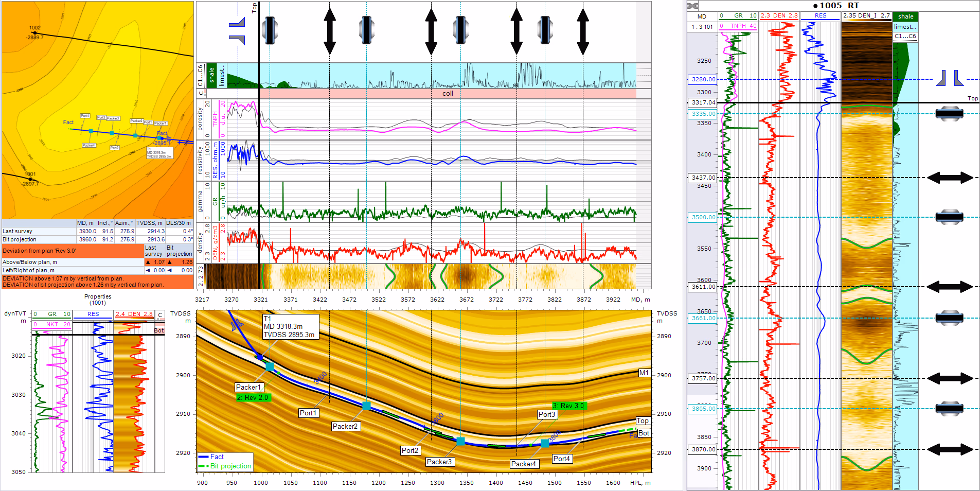Click the Bit projection legend entry
Image resolution: width=980 pixels, height=491 pixels.
point(230,466)
